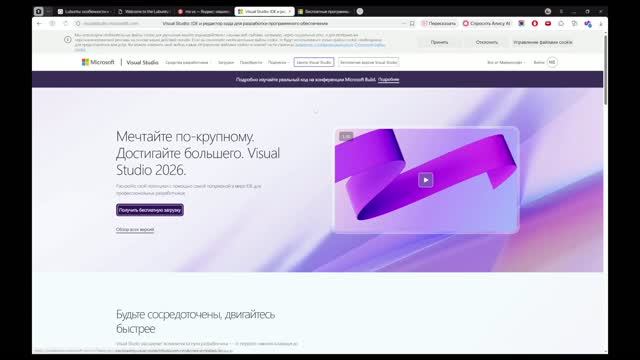
Task: Open the red circular extension icon
Action: [535, 24]
